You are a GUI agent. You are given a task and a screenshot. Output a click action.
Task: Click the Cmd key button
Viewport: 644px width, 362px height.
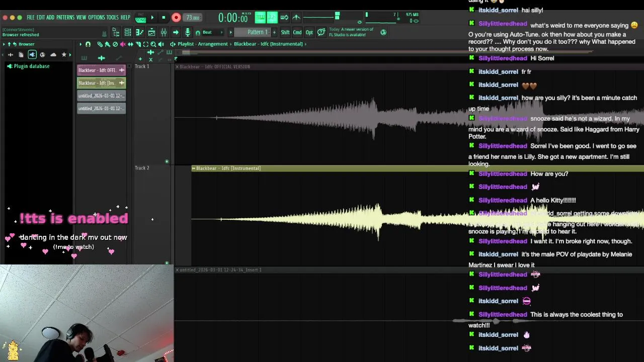pyautogui.click(x=297, y=32)
